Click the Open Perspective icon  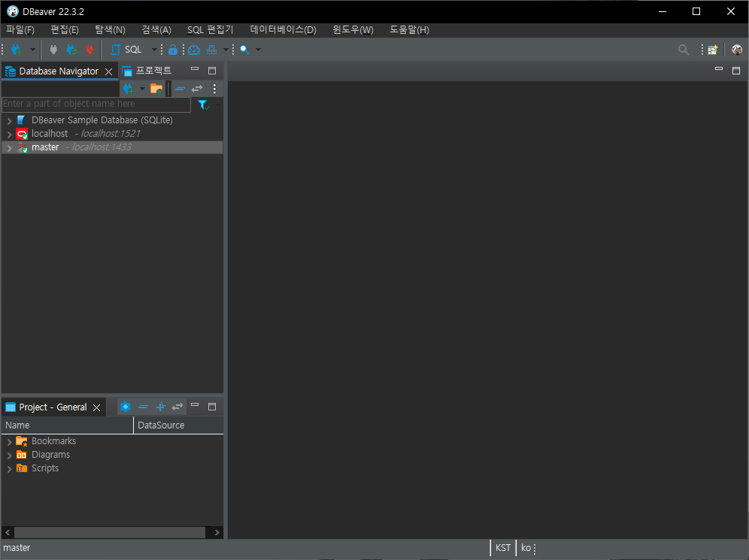pyautogui.click(x=713, y=50)
